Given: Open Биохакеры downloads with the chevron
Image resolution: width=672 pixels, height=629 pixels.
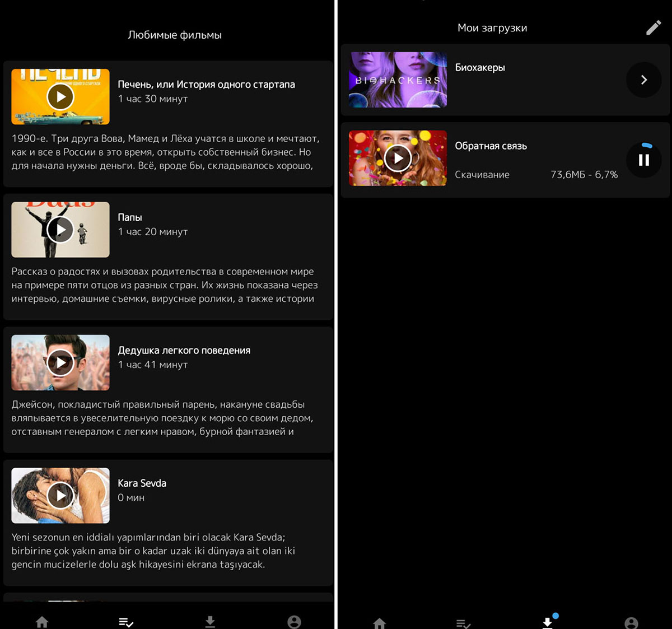Looking at the screenshot, I should 644,80.
